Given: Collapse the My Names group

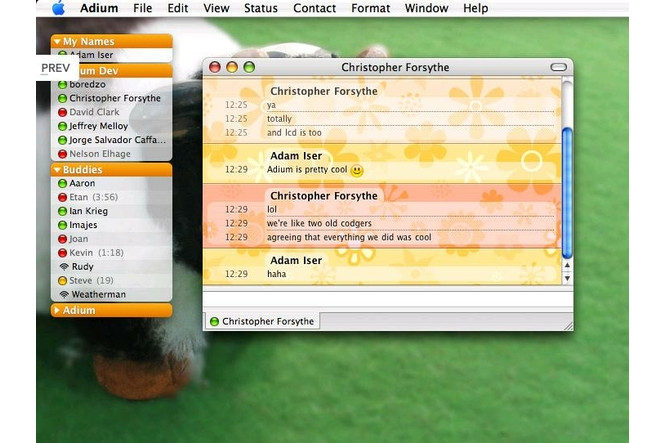Looking at the screenshot, I should [x=57, y=42].
